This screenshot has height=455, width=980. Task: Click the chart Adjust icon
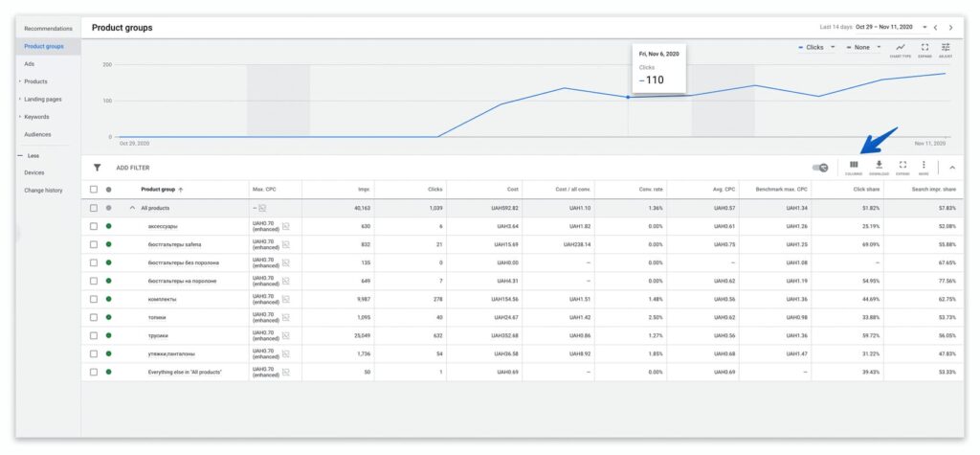(946, 50)
